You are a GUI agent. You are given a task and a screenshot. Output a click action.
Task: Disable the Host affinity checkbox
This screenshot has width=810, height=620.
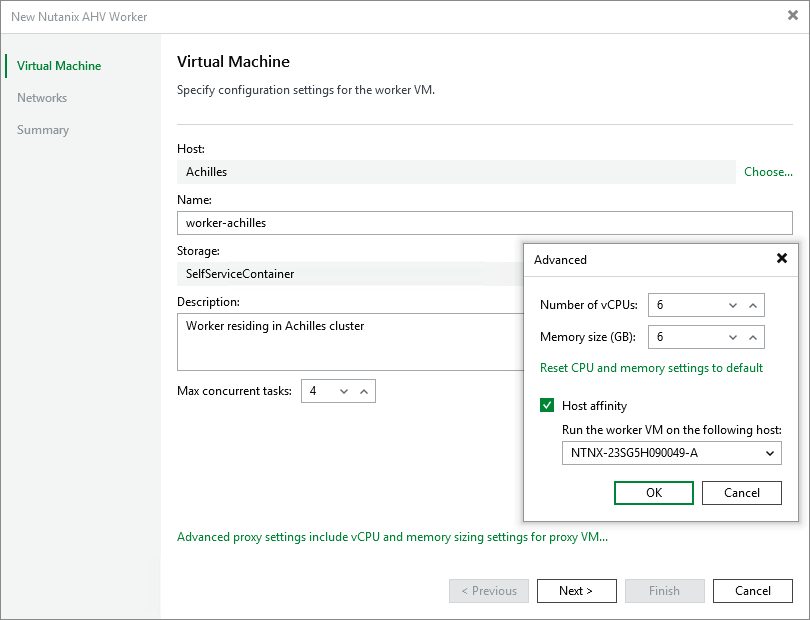(x=547, y=405)
